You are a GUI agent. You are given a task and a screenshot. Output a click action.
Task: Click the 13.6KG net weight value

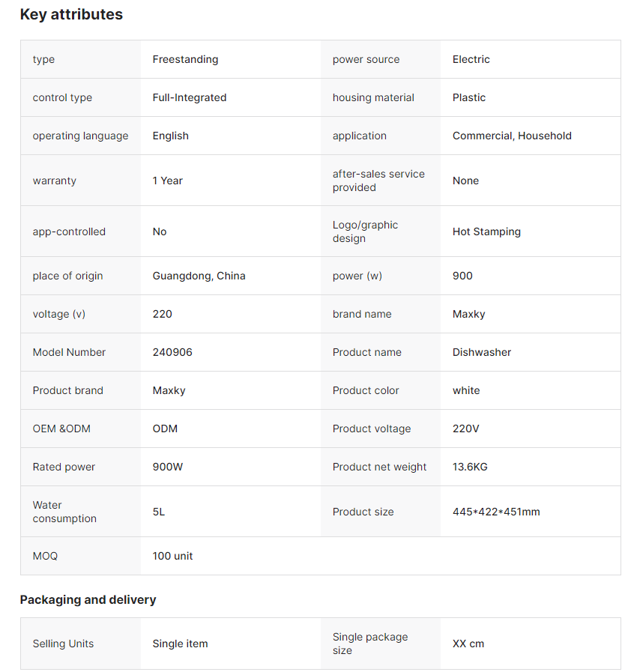click(x=470, y=467)
